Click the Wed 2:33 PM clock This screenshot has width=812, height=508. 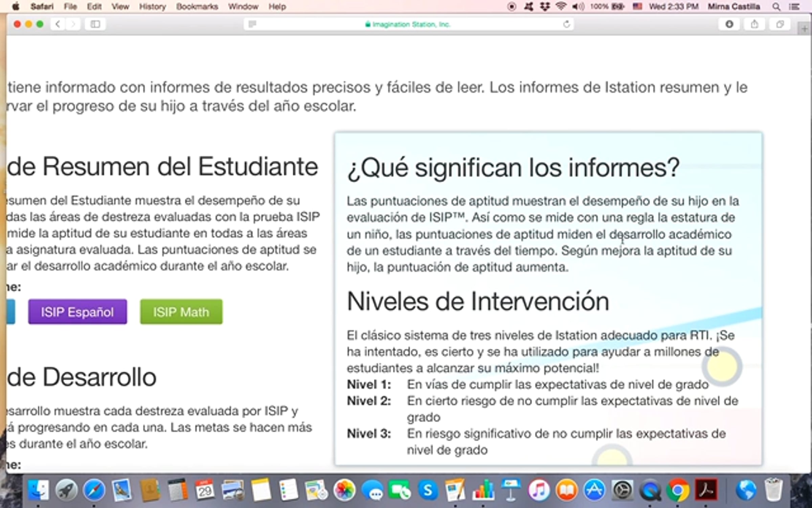(x=674, y=6)
